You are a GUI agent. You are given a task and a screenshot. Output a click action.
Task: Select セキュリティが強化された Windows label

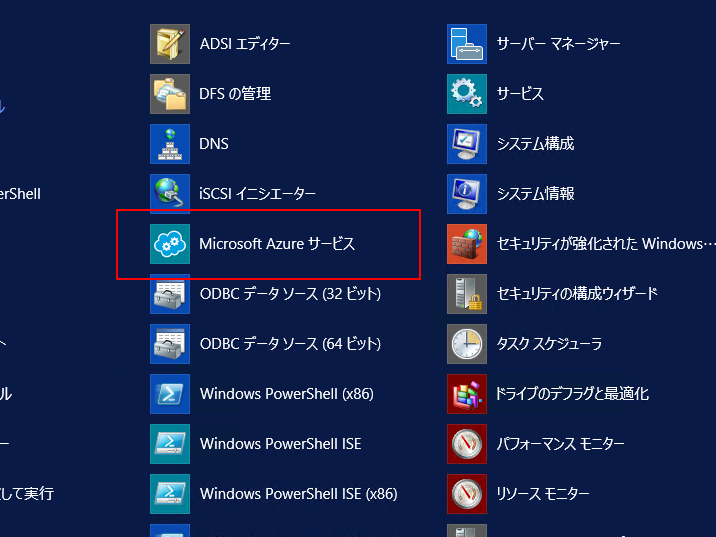click(x=606, y=244)
